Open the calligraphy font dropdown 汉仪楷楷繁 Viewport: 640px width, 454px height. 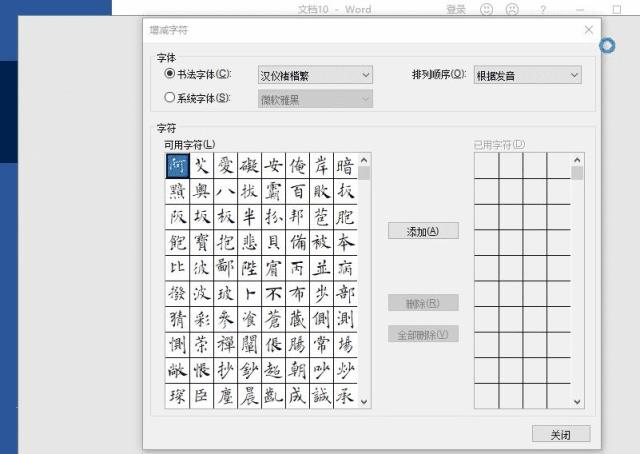pyautogui.click(x=315, y=75)
